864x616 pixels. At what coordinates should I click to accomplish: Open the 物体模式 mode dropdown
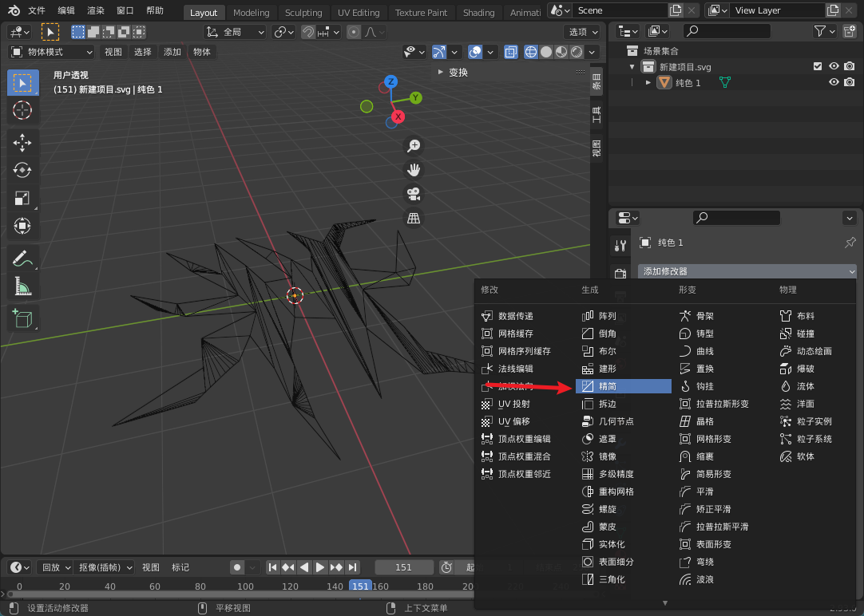pos(52,52)
